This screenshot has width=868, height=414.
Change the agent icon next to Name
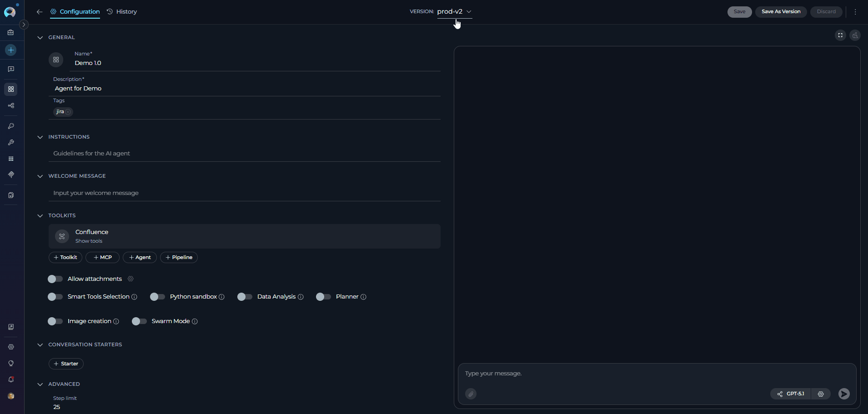tap(56, 60)
